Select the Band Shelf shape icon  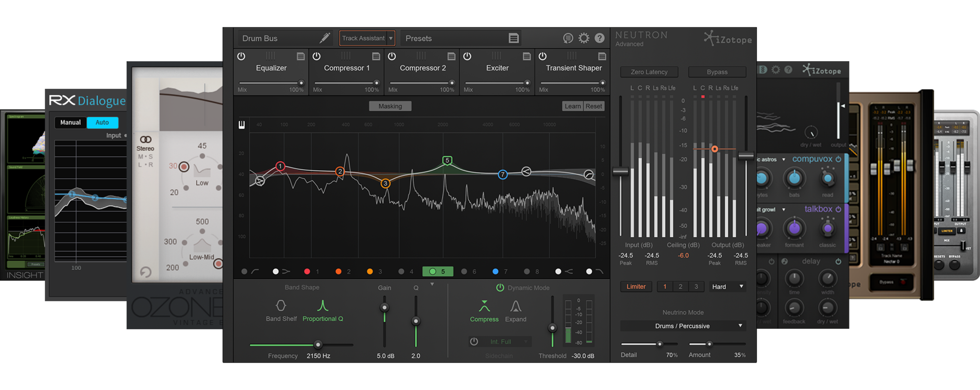[281, 306]
